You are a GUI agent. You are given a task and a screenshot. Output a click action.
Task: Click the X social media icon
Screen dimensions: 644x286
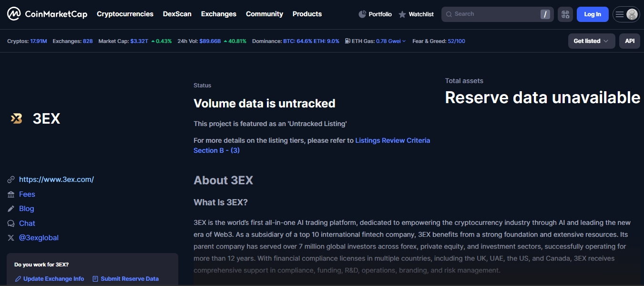[x=11, y=238]
